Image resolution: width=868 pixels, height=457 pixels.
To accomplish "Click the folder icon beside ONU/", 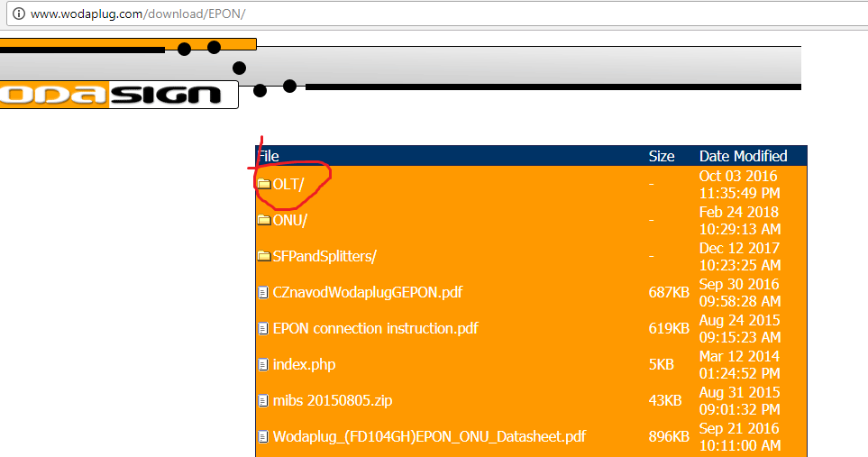I will (x=264, y=220).
